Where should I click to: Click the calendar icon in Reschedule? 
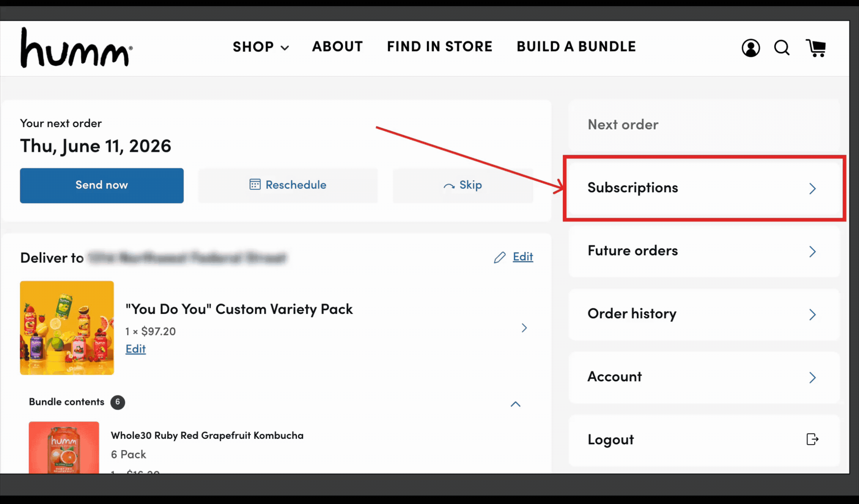(x=255, y=184)
